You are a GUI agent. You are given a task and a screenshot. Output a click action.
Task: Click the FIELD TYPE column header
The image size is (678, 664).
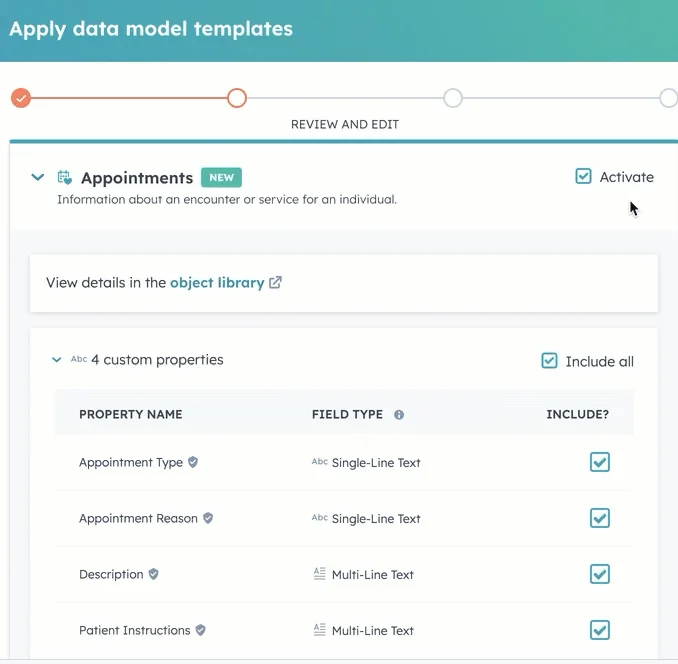(x=347, y=414)
